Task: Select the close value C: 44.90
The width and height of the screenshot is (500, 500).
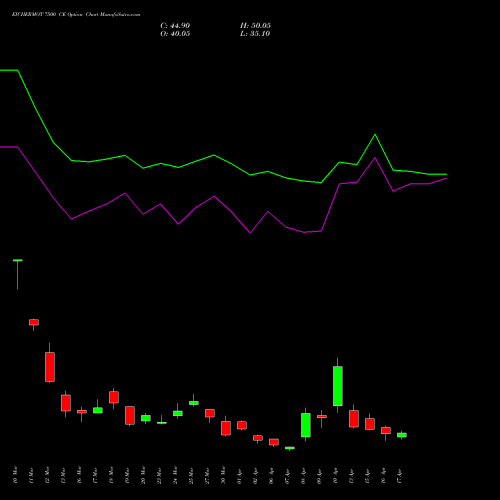Action: (175, 26)
